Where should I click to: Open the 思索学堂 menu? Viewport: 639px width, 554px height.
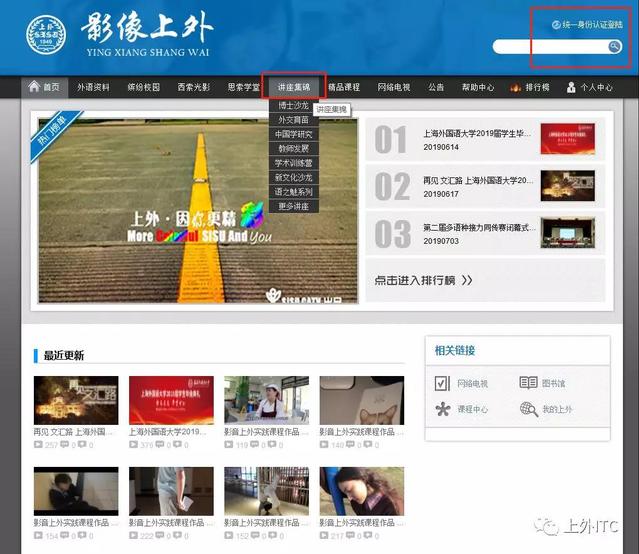[x=244, y=87]
